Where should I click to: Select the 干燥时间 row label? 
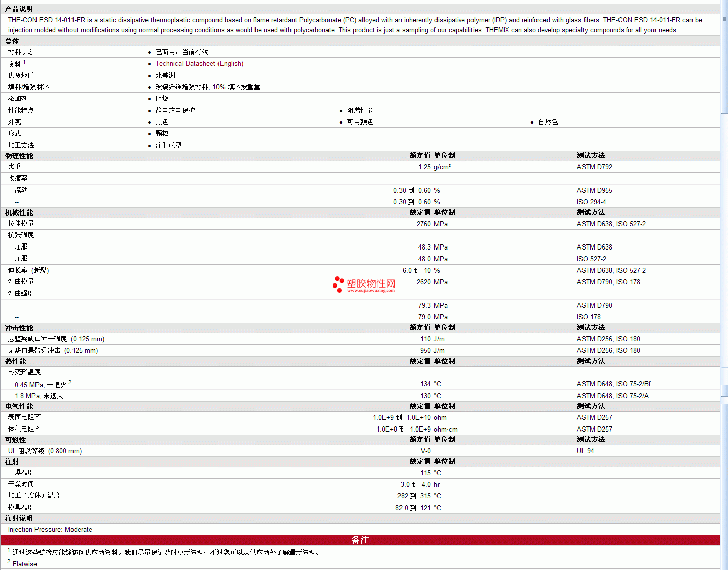[21, 484]
